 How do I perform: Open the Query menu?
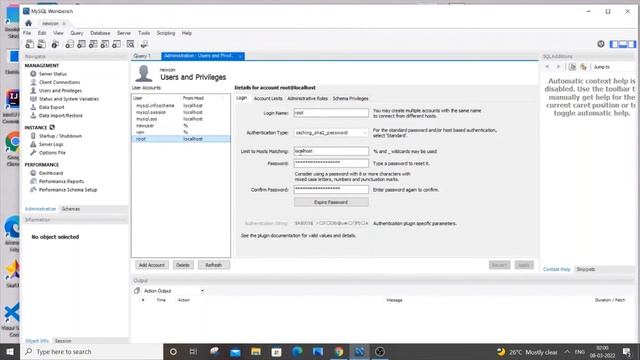(x=77, y=33)
